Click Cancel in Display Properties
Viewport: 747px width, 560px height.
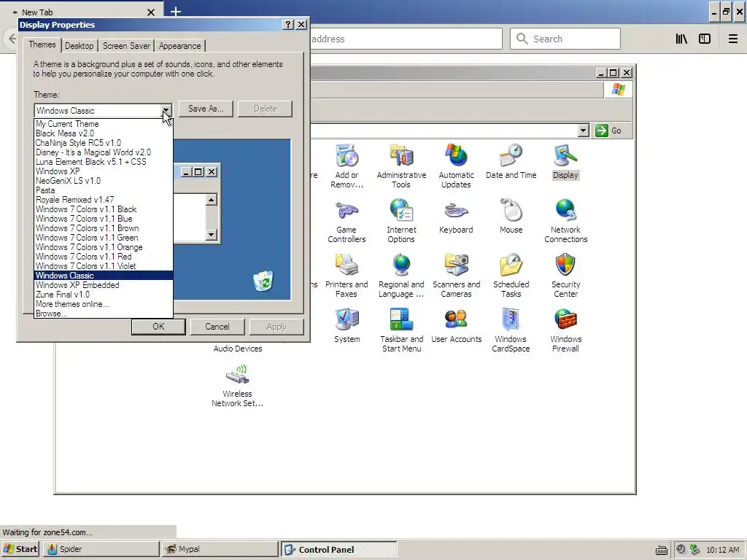click(217, 327)
